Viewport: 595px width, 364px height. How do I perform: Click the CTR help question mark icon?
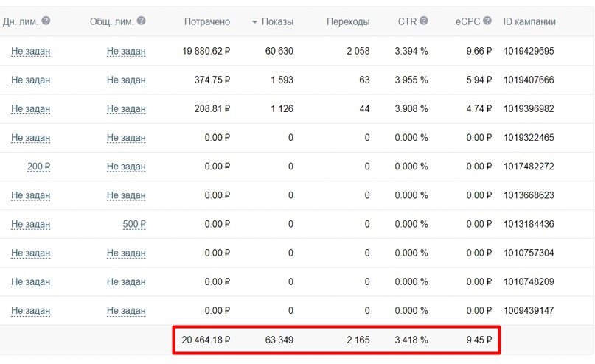[424, 21]
